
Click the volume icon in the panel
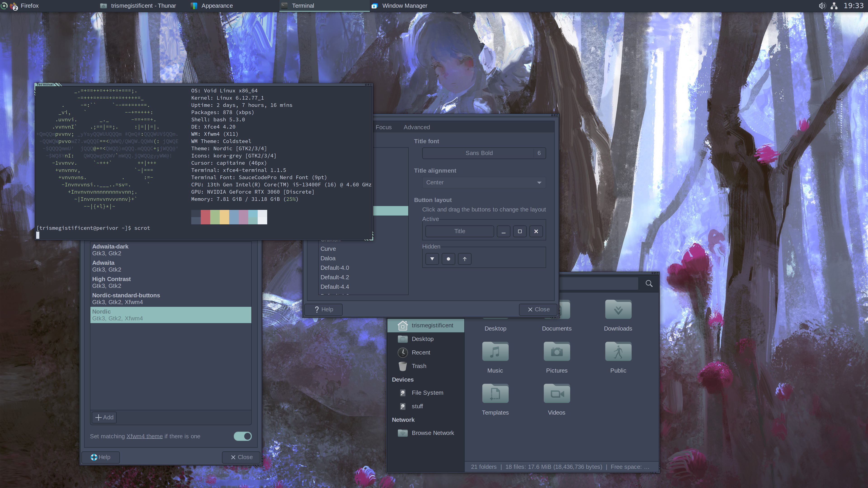pyautogui.click(x=822, y=6)
